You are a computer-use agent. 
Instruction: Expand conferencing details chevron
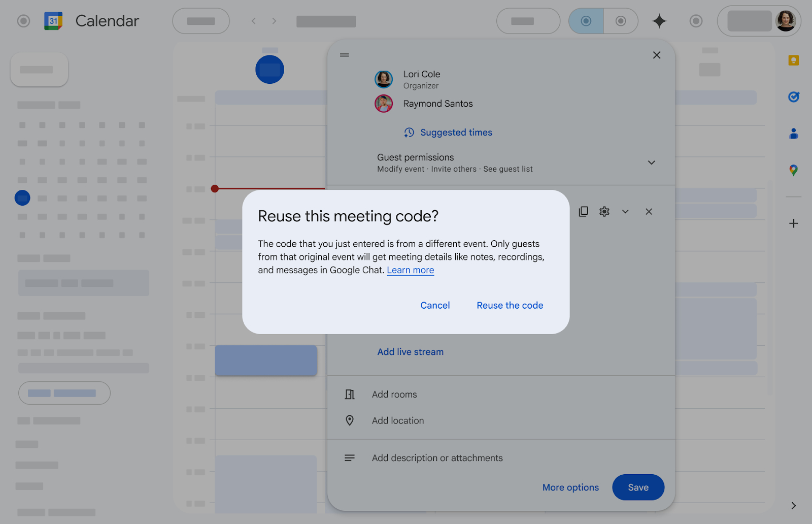625,212
